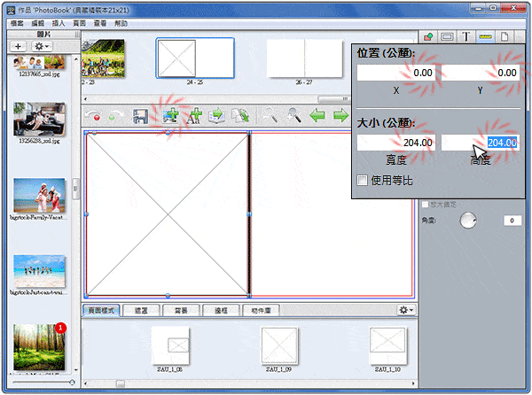Click the angle rotation dial knob
Viewport: 532px width, 395px height.
click(x=468, y=221)
